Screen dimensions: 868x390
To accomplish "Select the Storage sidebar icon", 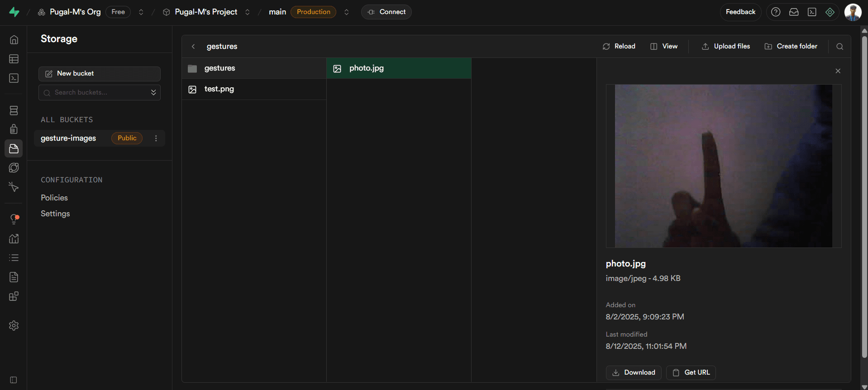I will (14, 148).
